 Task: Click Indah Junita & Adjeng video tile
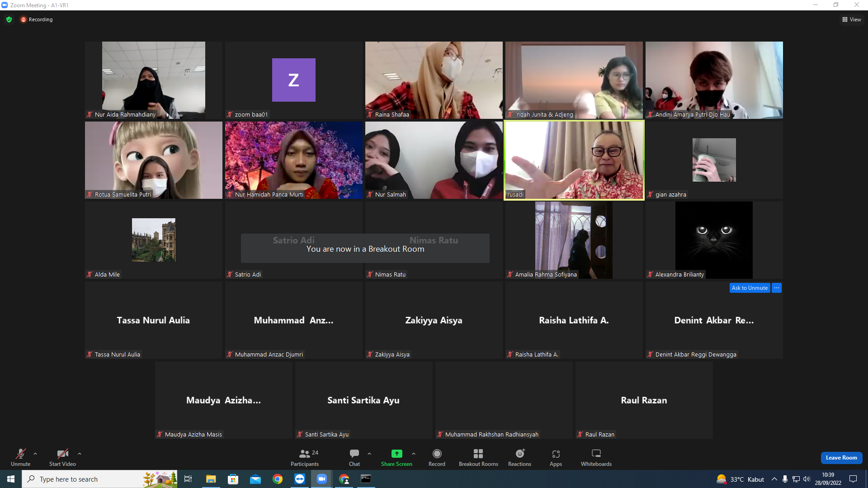coord(574,80)
